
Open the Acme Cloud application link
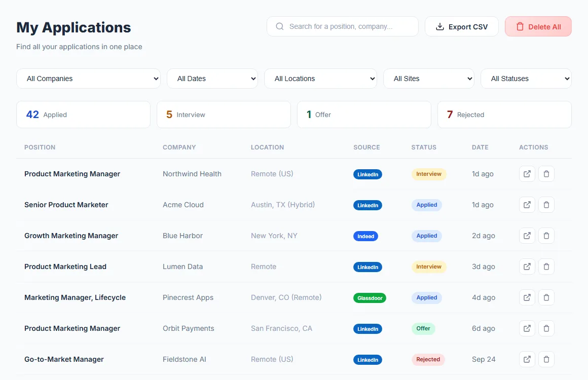click(x=527, y=205)
